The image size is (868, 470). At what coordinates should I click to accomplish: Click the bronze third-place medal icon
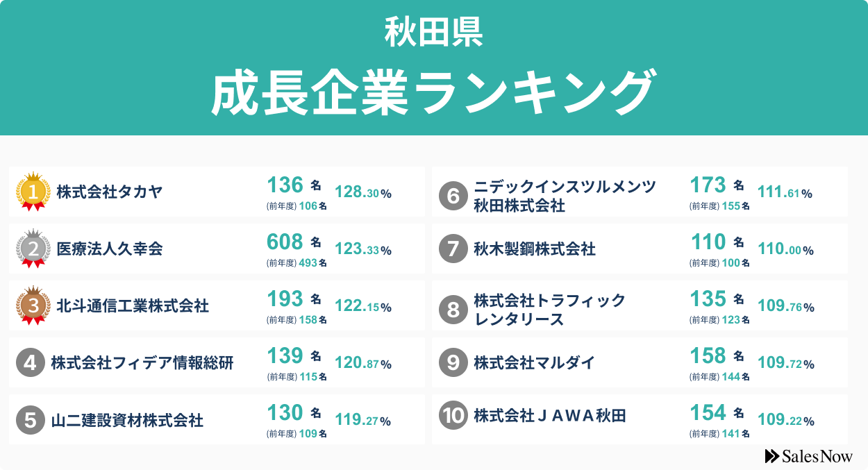tap(33, 305)
